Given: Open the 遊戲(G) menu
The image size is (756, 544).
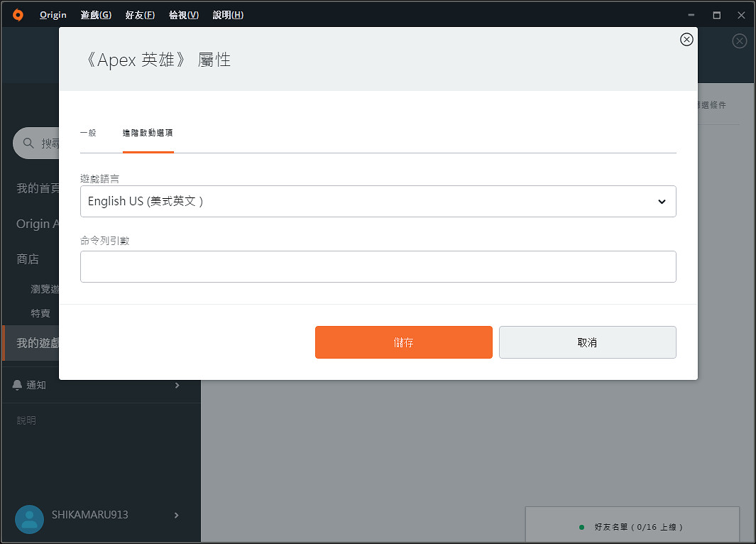Looking at the screenshot, I should tap(96, 15).
